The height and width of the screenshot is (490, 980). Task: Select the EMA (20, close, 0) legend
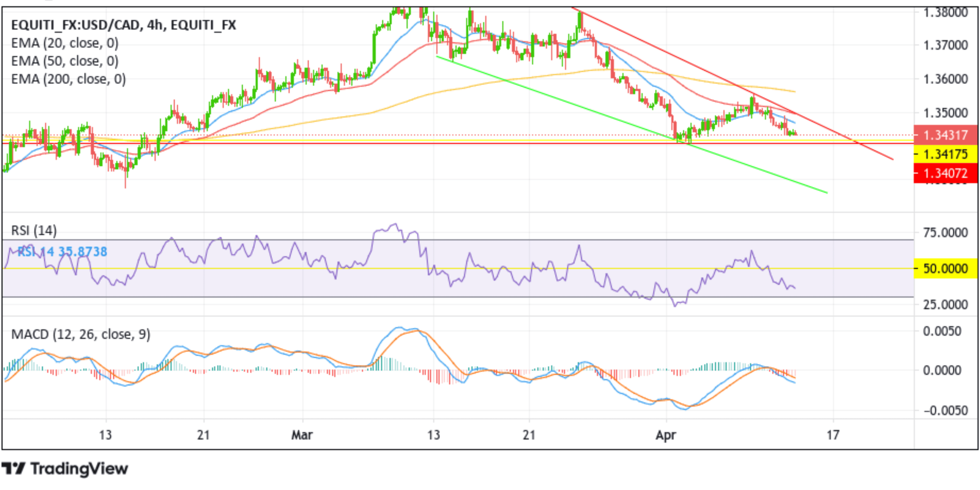pos(65,43)
